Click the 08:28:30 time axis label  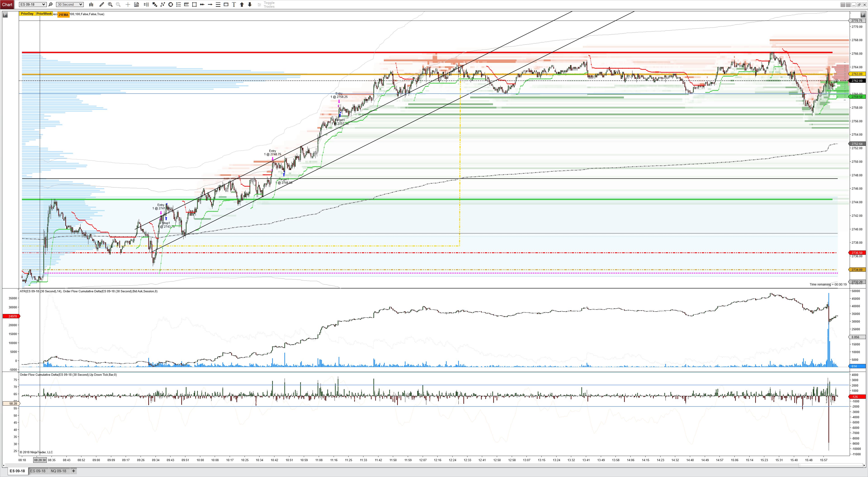tap(40, 460)
